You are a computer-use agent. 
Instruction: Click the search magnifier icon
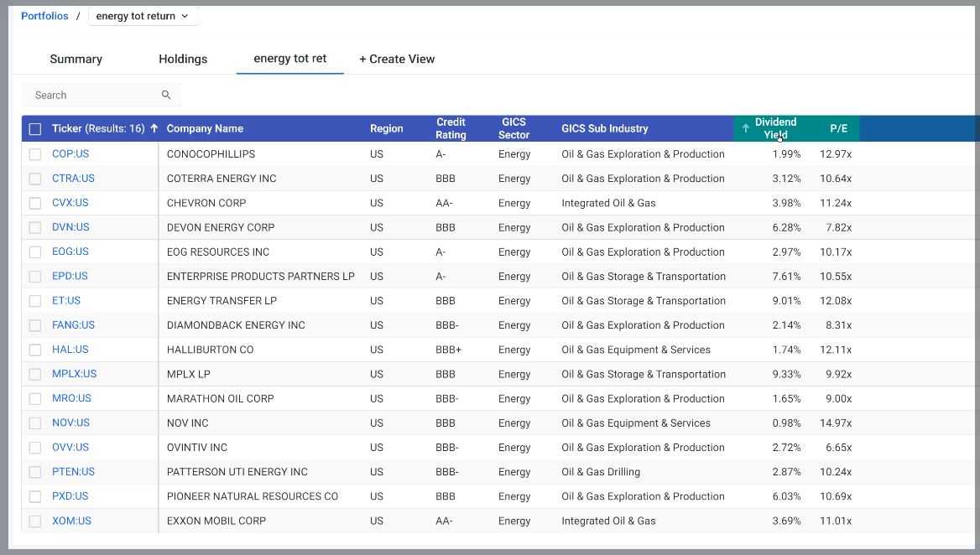[165, 95]
